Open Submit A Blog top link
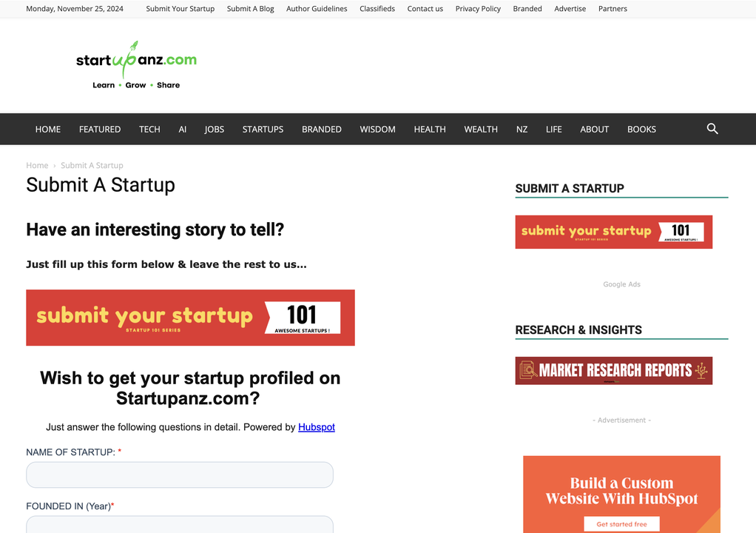 250,9
